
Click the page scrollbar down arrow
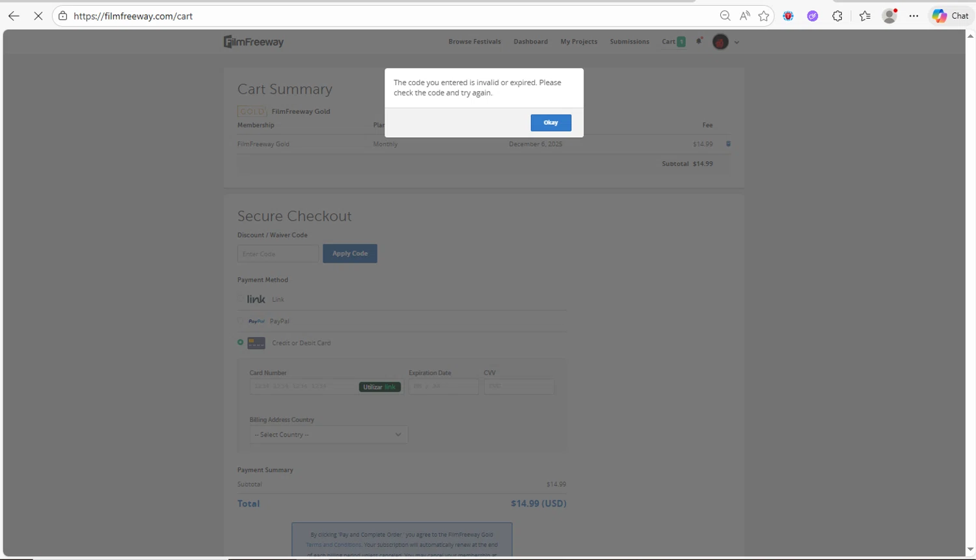click(970, 550)
